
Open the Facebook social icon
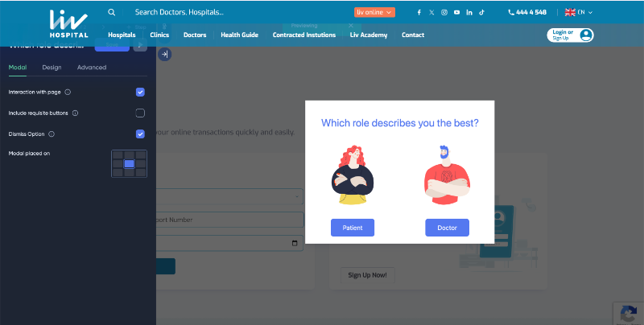tap(419, 12)
